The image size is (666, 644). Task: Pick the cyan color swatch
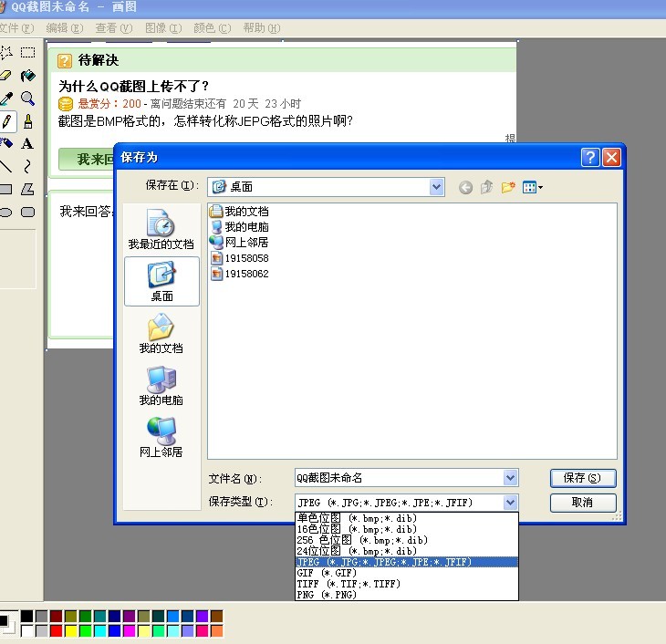click(99, 630)
